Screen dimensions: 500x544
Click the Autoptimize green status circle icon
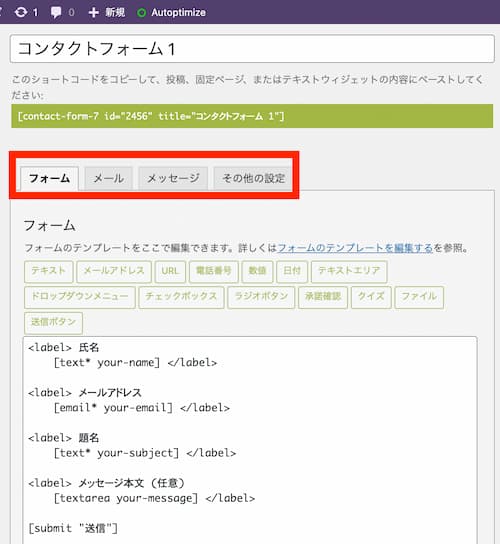click(142, 13)
